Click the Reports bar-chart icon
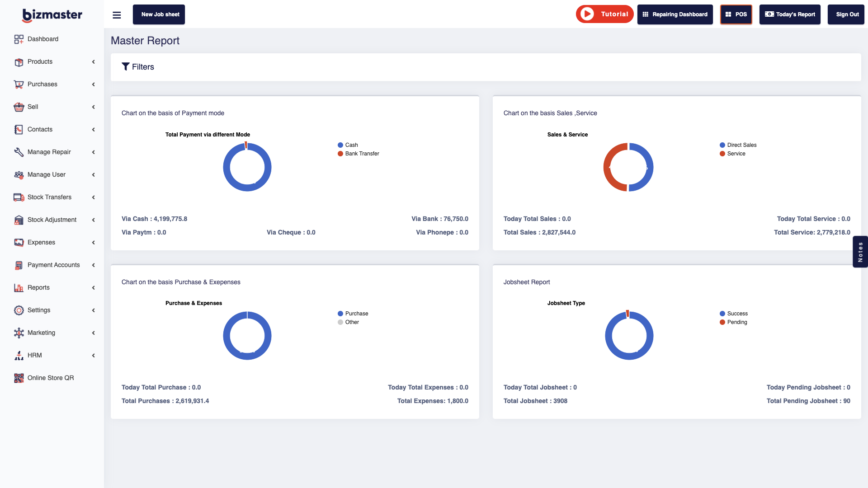Viewport: 868px width, 488px height. point(19,287)
